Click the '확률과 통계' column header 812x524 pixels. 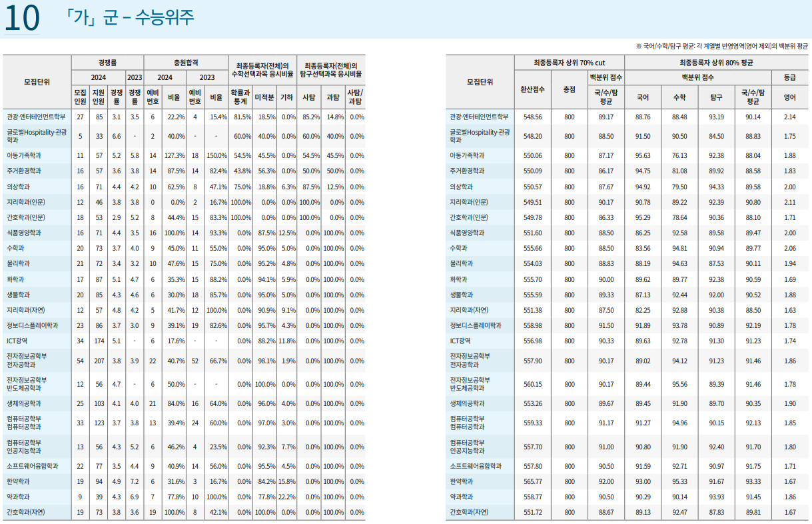240,97
